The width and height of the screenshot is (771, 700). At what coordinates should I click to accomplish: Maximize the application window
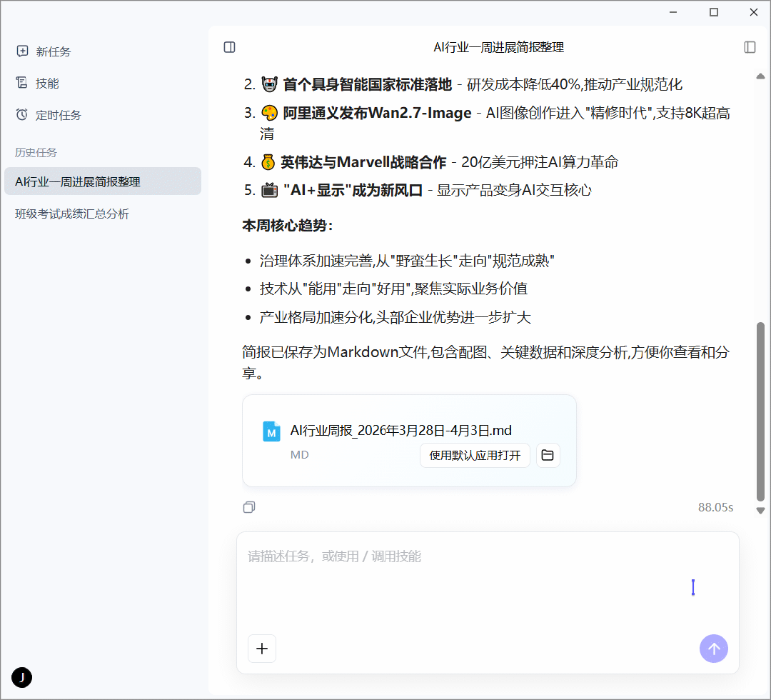[713, 12]
